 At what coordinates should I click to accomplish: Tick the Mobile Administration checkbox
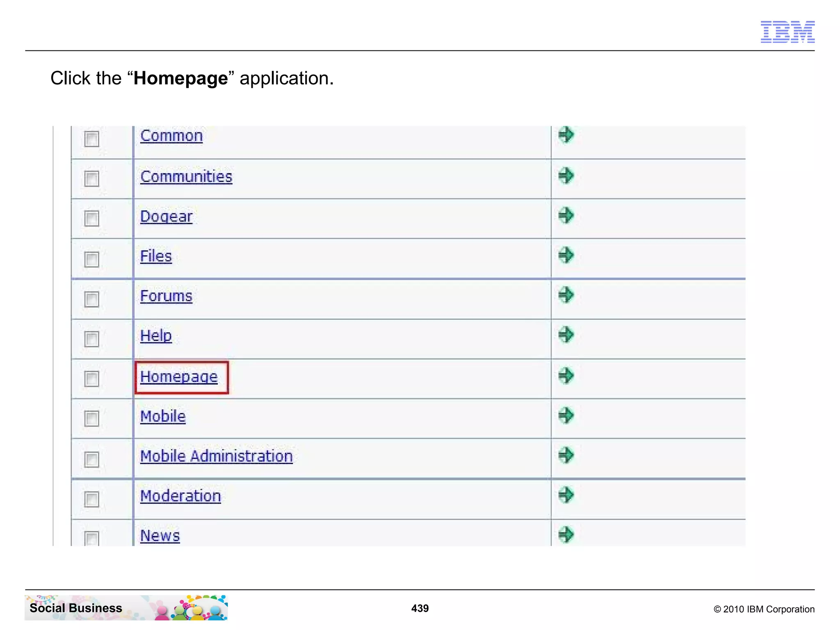coord(91,459)
